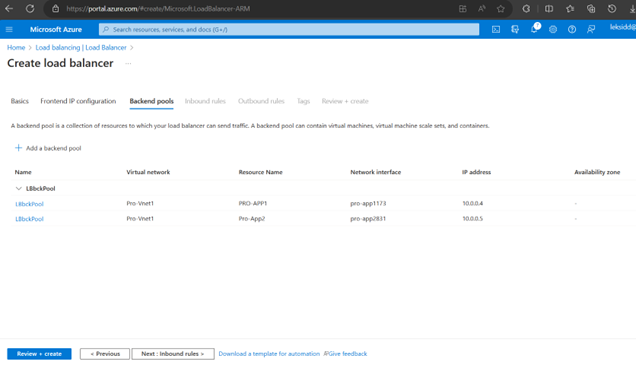Click Next : Inbound rules button

click(173, 354)
